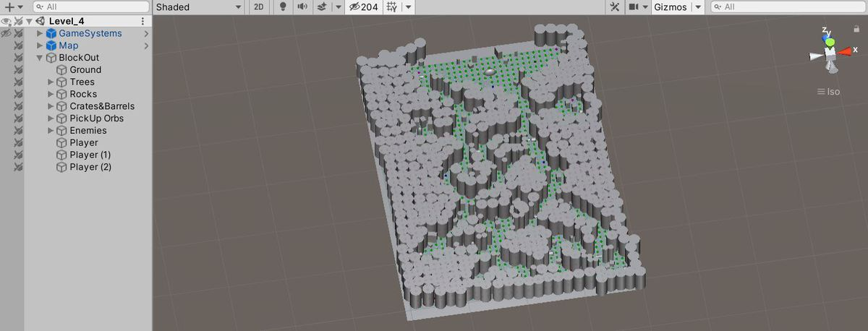The width and height of the screenshot is (868, 331).
Task: Toggle the scene grid icon
Action: tap(393, 7)
